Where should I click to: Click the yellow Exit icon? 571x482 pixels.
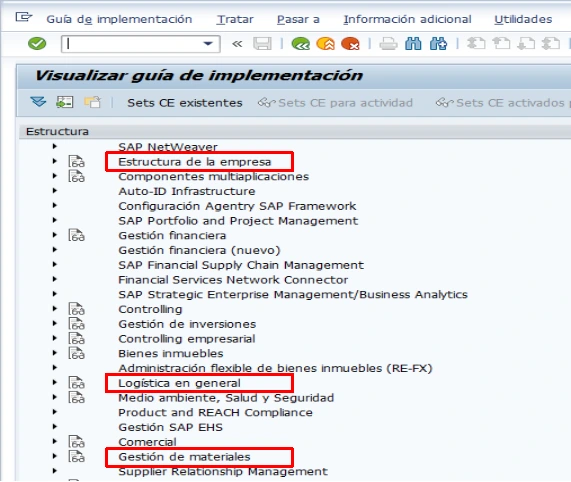[x=326, y=44]
